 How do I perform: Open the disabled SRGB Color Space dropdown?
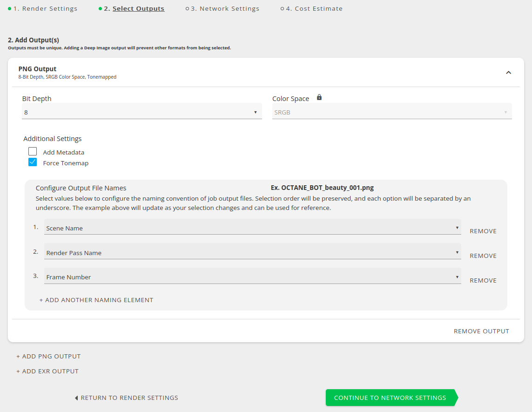pos(392,112)
